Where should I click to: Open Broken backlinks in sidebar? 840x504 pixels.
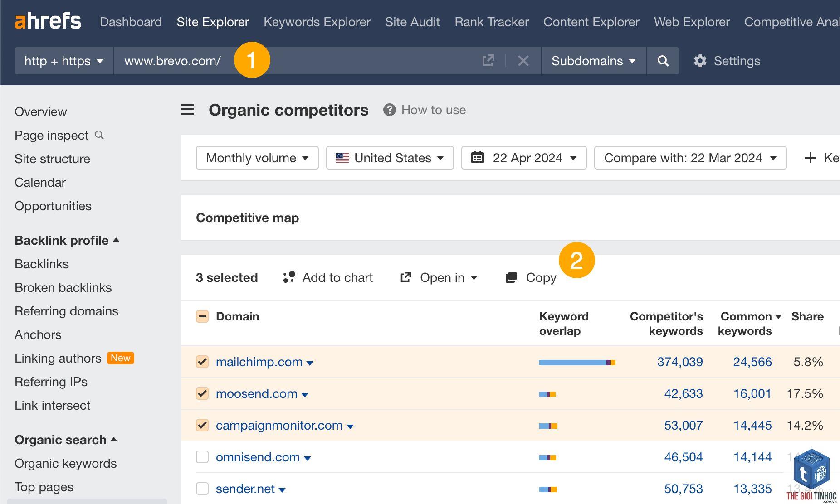click(x=63, y=287)
